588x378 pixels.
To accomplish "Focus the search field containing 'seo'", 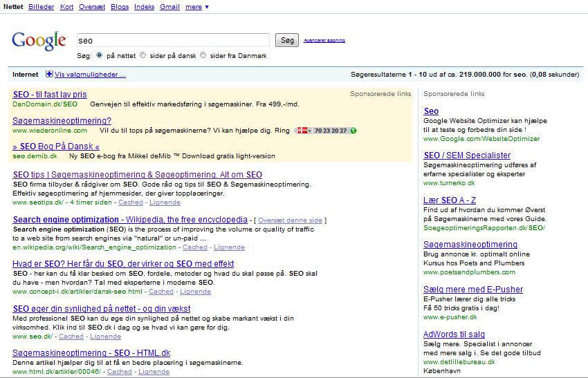I will [x=173, y=40].
